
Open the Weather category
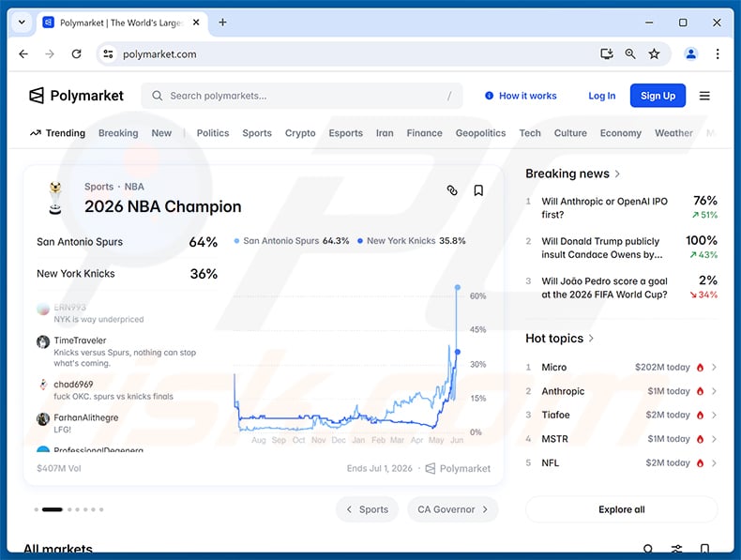[x=673, y=133]
